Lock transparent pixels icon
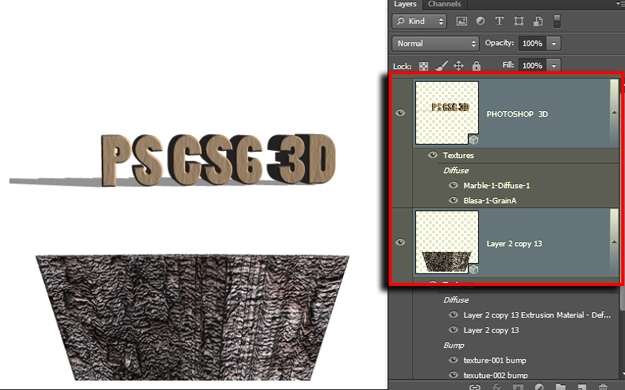 [x=423, y=66]
